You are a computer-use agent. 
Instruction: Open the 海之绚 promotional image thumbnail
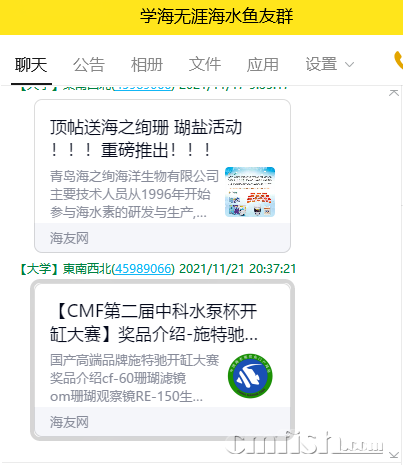tap(250, 192)
